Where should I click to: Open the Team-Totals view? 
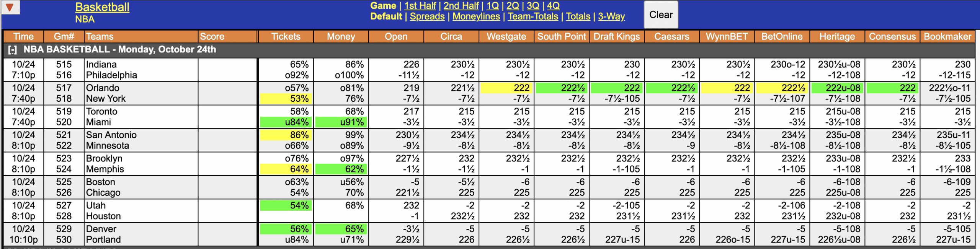(533, 16)
